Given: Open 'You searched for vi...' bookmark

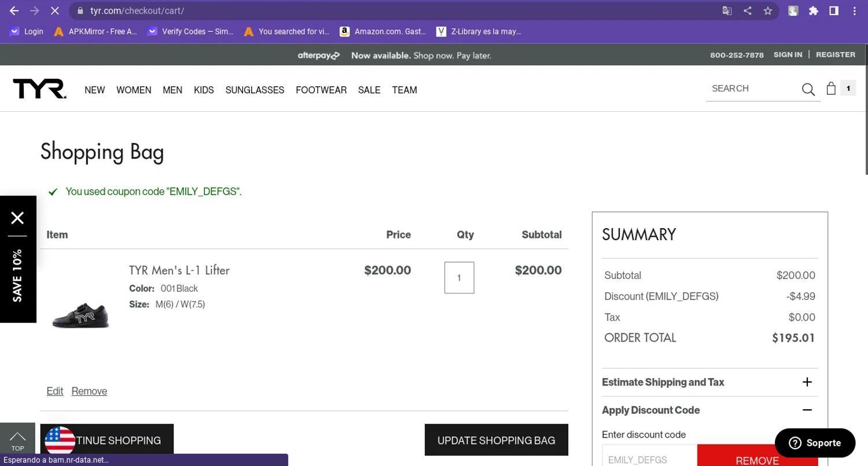Looking at the screenshot, I should tap(286, 31).
